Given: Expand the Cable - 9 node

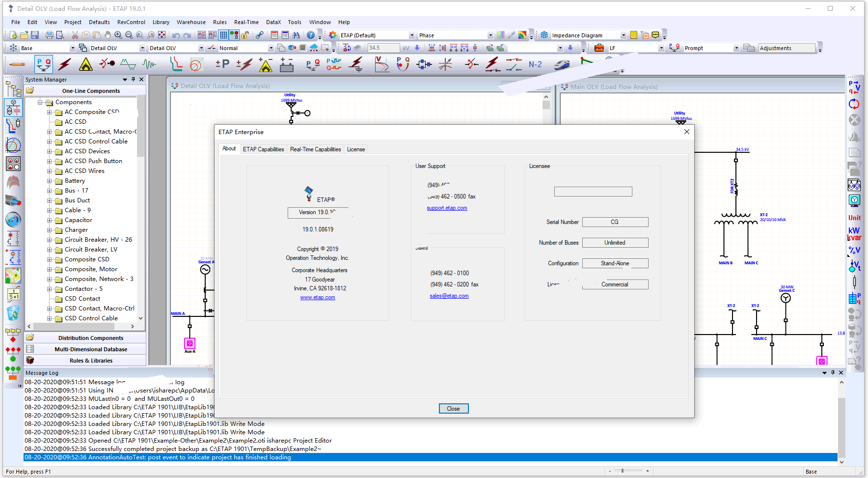Looking at the screenshot, I should pyautogui.click(x=50, y=210).
